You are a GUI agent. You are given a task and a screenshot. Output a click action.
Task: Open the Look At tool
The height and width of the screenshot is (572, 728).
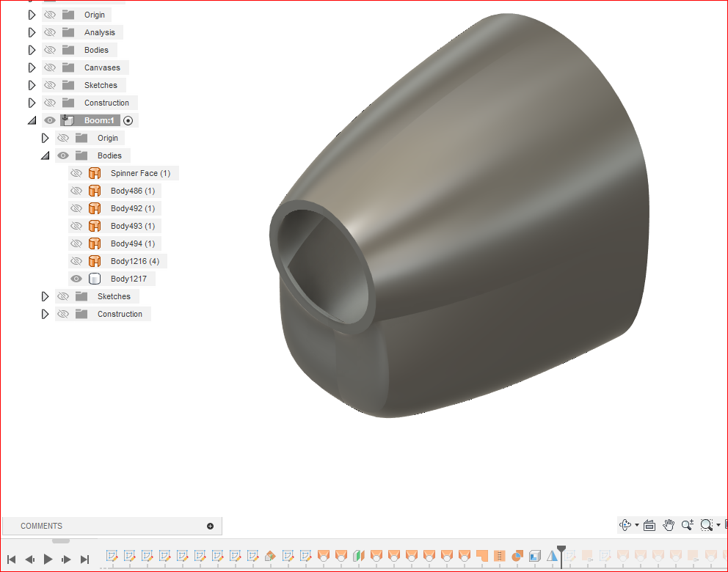point(649,525)
